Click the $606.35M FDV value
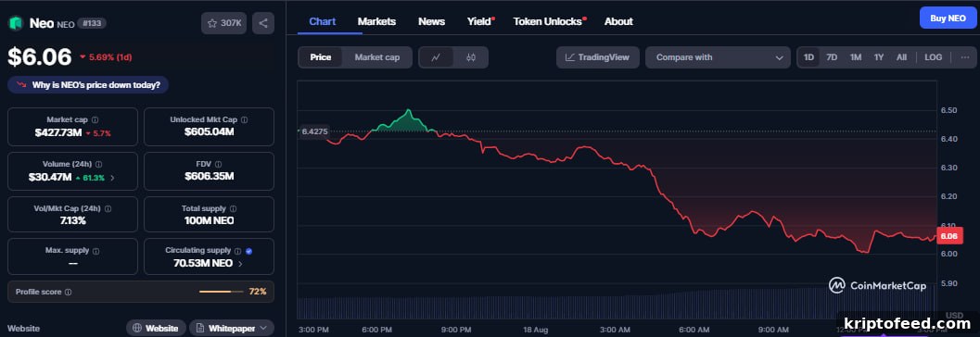 click(209, 176)
